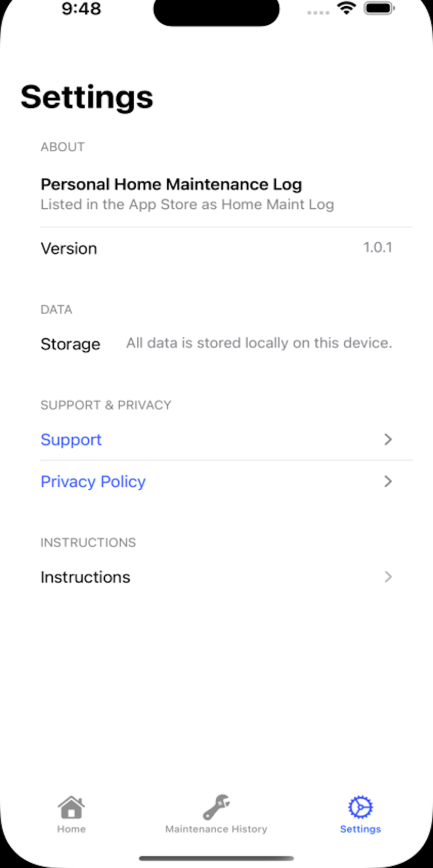
Task: Tap the Settings gear icon
Action: click(360, 807)
